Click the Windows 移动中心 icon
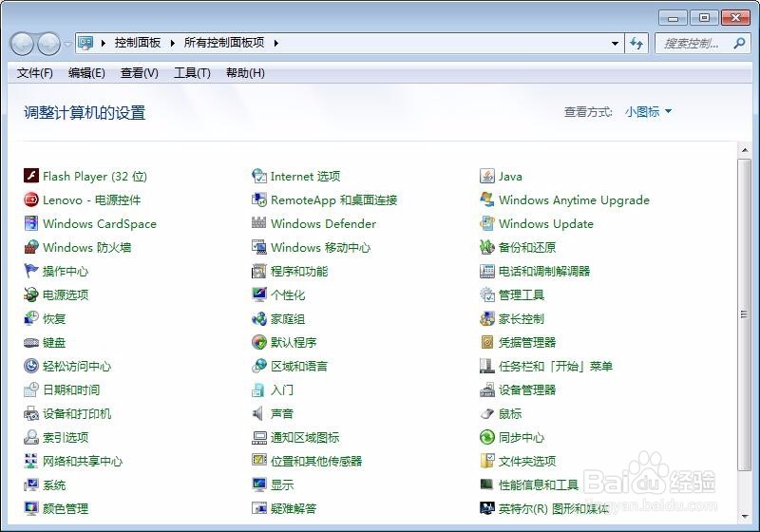The height and width of the screenshot is (532, 760). pos(259,247)
